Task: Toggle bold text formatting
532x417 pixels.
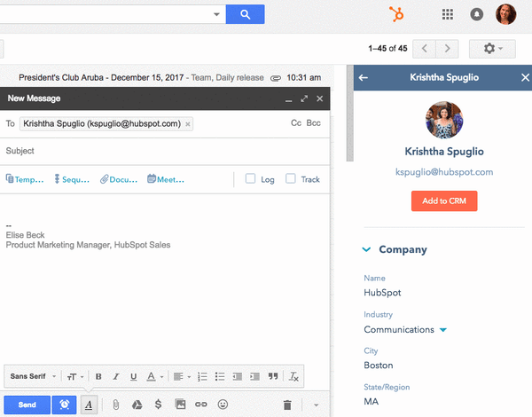Action: 98,376
